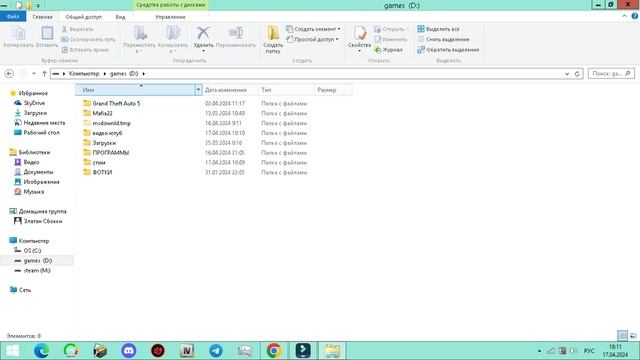Sort by the Дата изменения column
Screen dimensions: 640x360
230,90
